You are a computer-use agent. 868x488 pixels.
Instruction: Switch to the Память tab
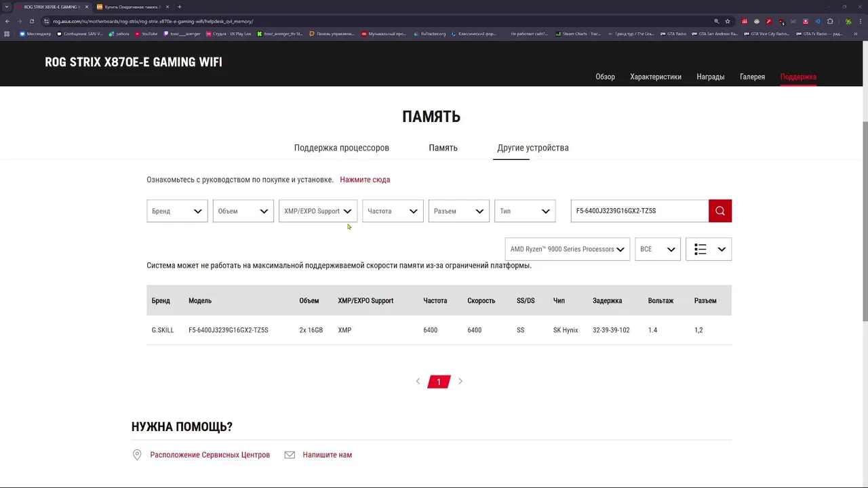coord(443,148)
